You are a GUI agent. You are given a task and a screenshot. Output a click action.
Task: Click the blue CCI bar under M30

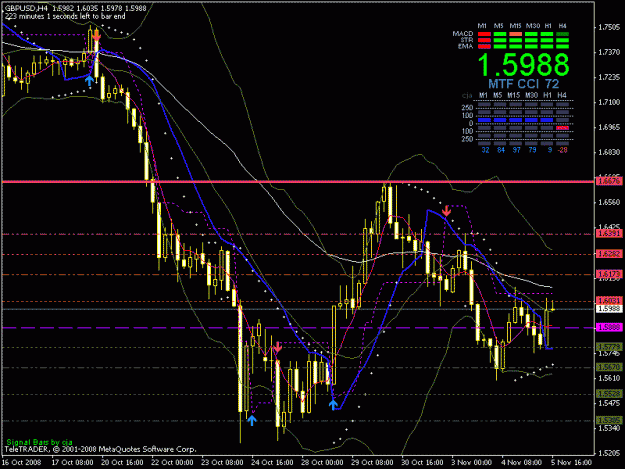coord(531,120)
